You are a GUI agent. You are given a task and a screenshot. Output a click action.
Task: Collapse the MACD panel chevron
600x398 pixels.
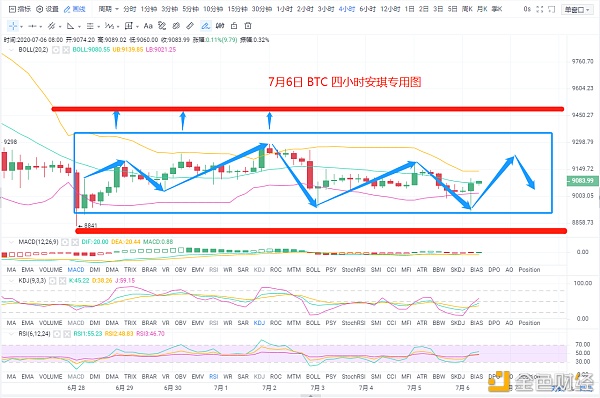[x=11, y=242]
